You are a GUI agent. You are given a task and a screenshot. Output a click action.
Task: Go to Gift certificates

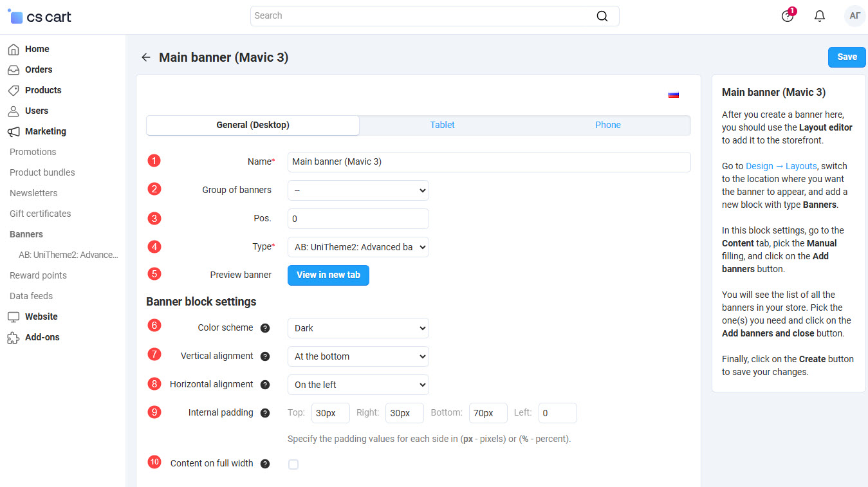(41, 214)
